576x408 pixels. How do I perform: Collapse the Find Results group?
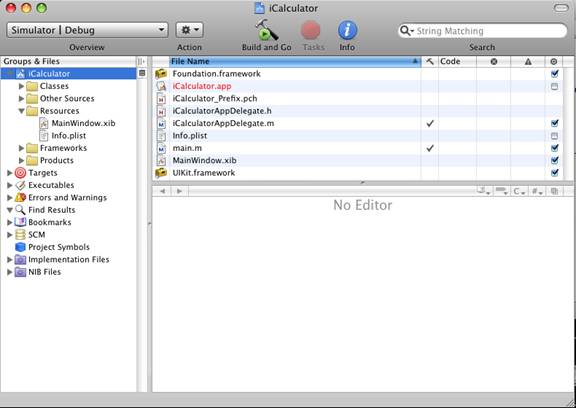click(x=10, y=210)
